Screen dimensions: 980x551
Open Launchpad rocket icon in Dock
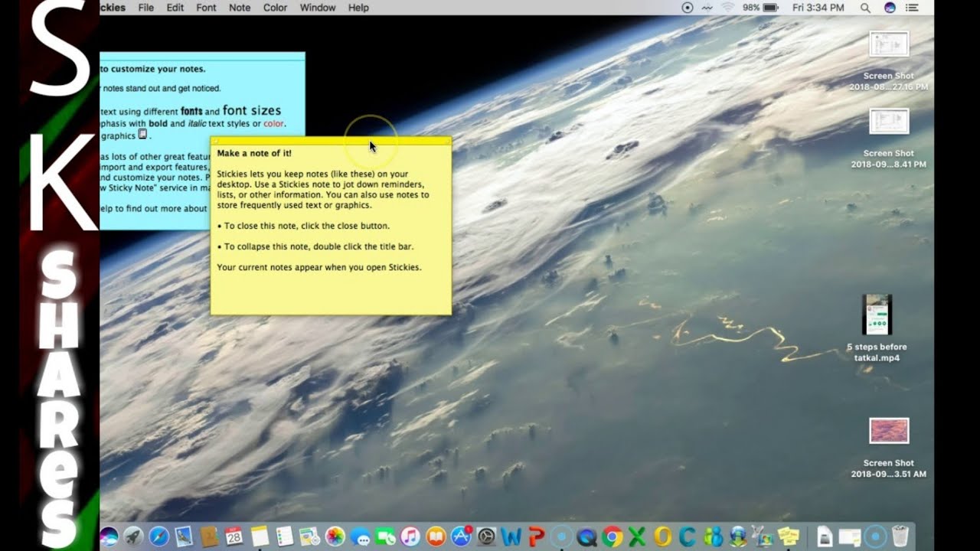(x=133, y=536)
